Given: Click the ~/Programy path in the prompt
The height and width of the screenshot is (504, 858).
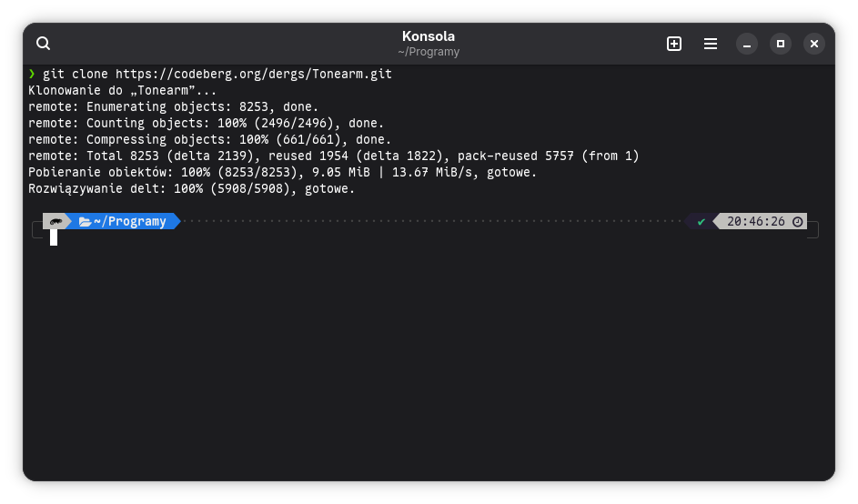Looking at the screenshot, I should [130, 221].
